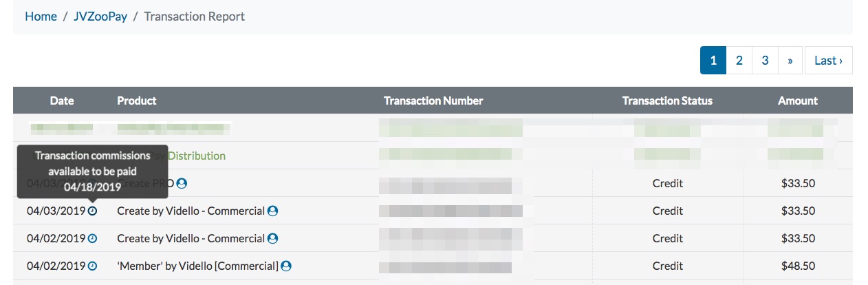Click the Transaction Number column header
The image size is (868, 285).
pyautogui.click(x=433, y=101)
